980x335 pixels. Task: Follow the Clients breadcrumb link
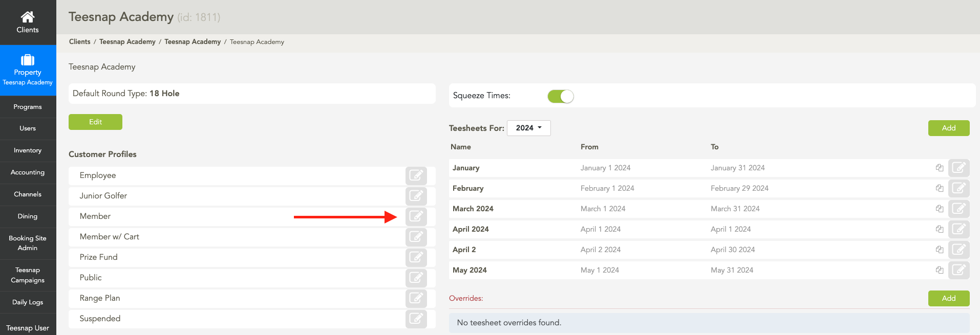[x=79, y=42]
